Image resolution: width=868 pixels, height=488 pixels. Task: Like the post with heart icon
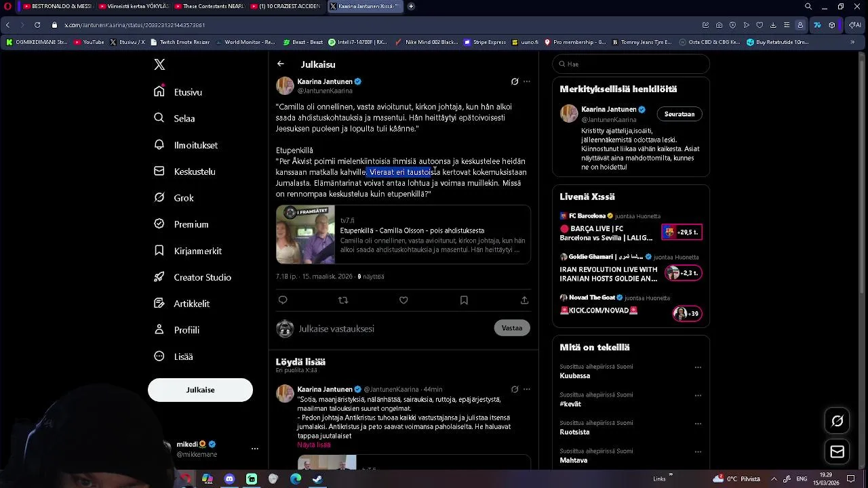tap(403, 300)
